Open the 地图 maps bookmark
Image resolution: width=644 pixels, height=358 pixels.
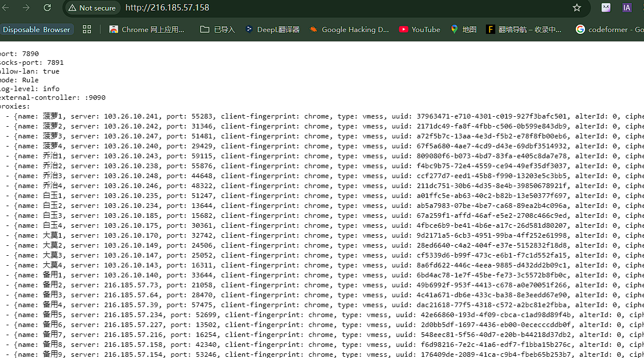coord(463,29)
